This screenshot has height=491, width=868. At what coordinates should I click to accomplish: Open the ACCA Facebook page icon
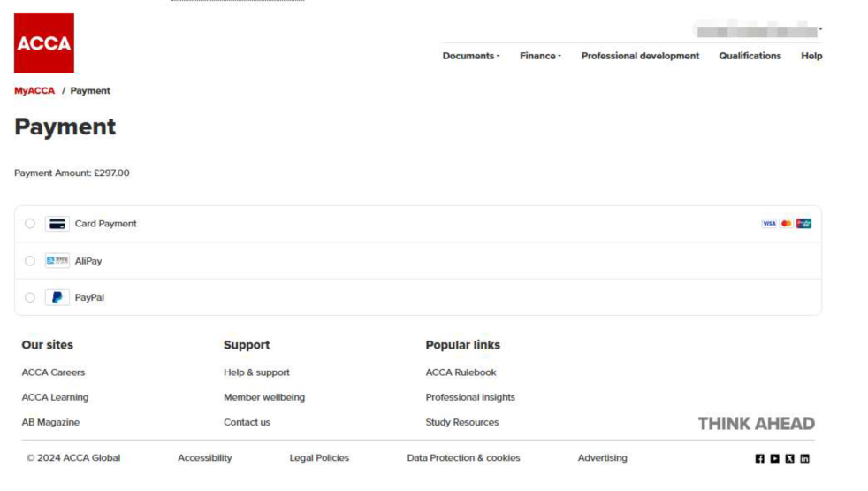[x=759, y=458]
